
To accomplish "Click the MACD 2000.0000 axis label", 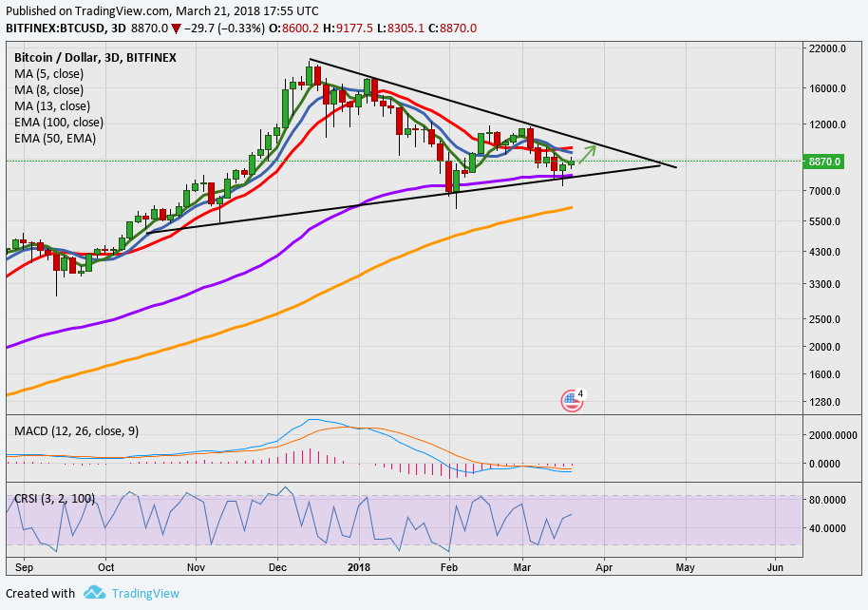I will coord(833,435).
